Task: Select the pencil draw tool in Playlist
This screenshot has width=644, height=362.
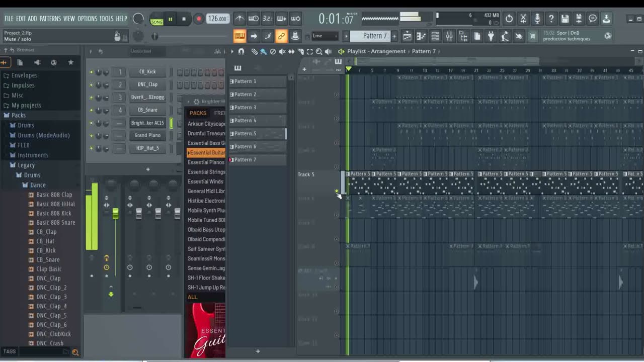Action: coord(255,51)
